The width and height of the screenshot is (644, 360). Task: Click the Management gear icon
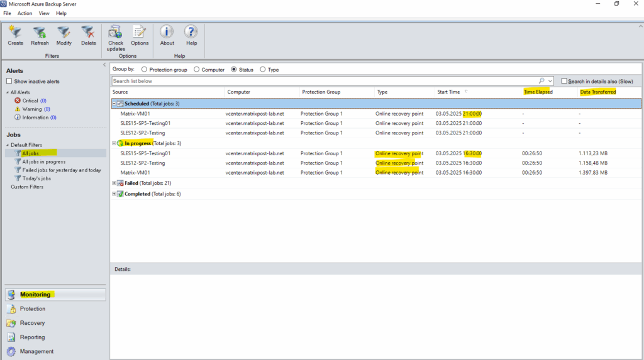[11, 351]
